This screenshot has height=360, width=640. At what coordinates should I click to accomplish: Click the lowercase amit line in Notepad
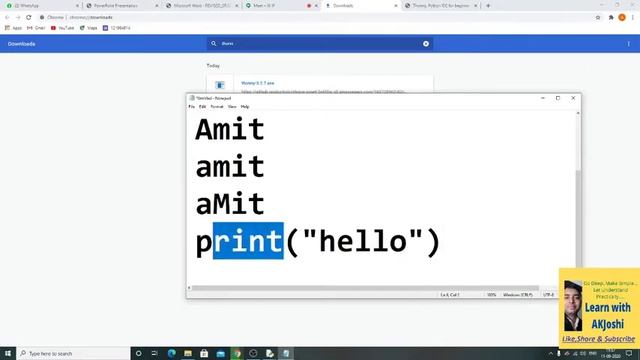tap(230, 167)
